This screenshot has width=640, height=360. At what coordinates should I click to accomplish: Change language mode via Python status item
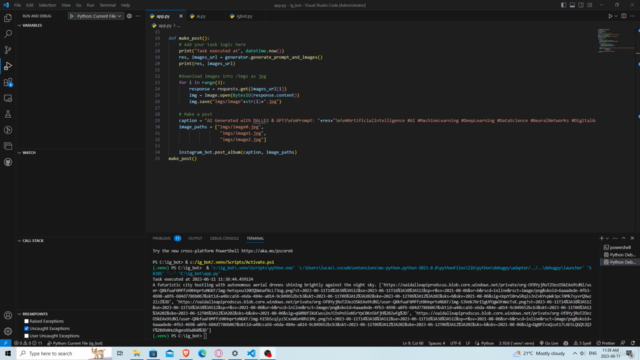coord(487,343)
